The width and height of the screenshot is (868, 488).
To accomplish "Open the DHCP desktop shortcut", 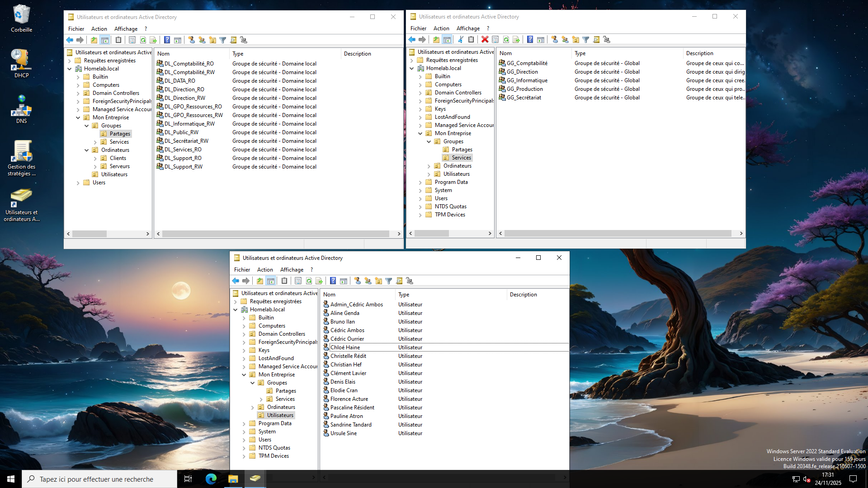I will pos(21,63).
